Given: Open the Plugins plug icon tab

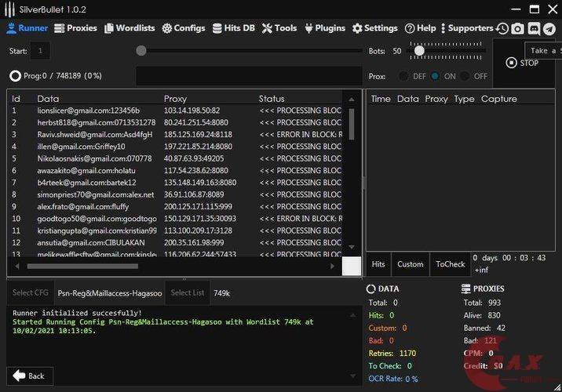Looking at the screenshot, I should point(308,28).
